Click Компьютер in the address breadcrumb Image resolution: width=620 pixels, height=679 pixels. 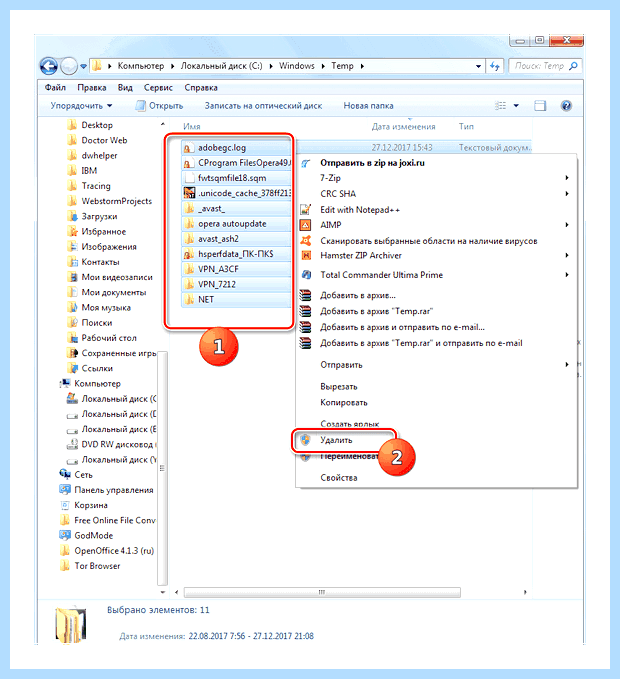tap(141, 66)
